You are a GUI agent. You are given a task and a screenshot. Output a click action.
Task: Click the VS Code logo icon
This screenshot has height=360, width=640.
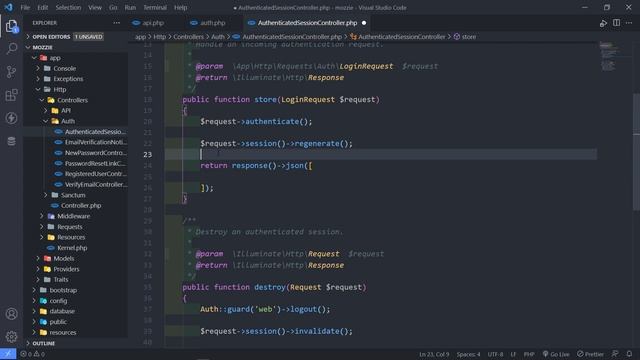point(9,7)
